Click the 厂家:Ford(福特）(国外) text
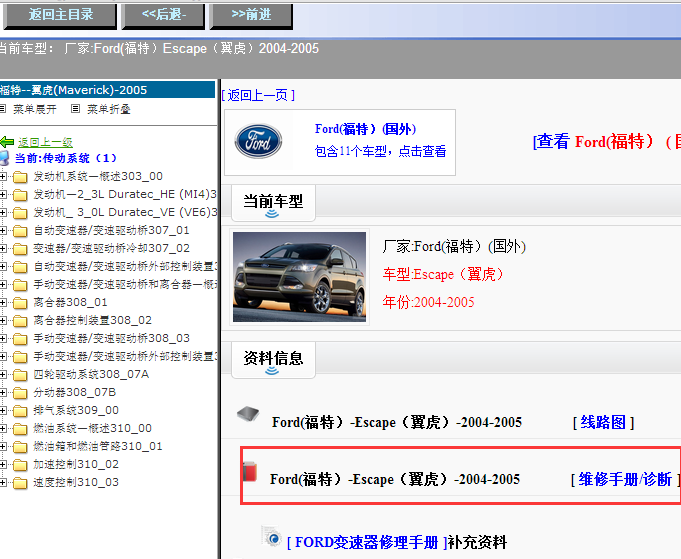Image resolution: width=681 pixels, height=559 pixels. pos(454,247)
